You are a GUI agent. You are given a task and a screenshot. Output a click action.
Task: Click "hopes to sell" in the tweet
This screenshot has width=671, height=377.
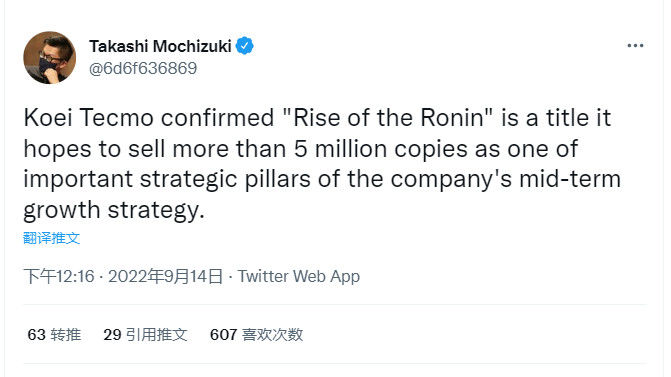point(95,149)
